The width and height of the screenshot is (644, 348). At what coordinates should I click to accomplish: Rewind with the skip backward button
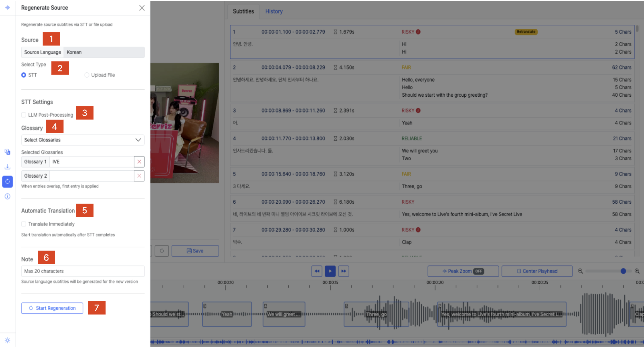pyautogui.click(x=317, y=271)
